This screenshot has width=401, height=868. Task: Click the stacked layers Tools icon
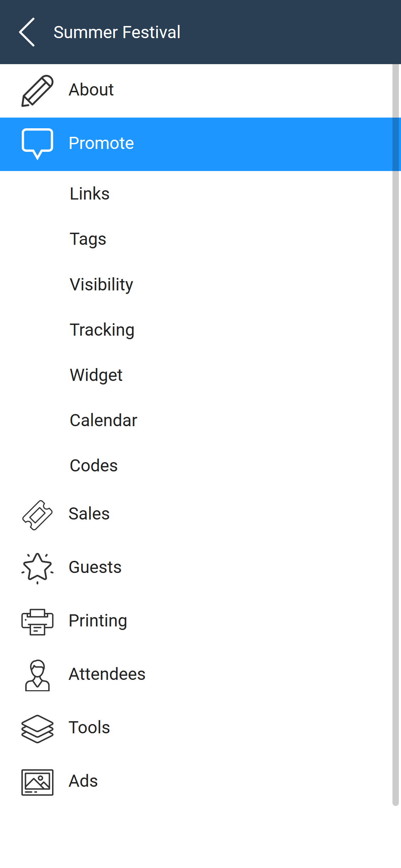[37, 728]
